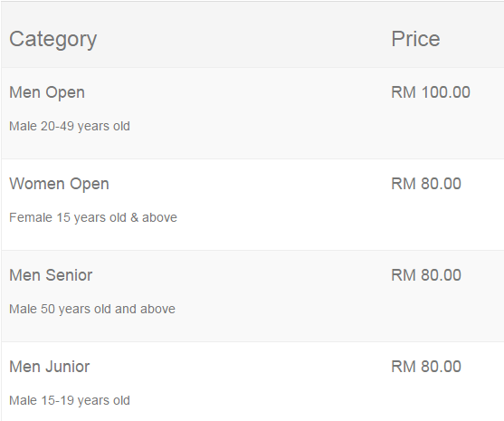Screen dimensions: 504x421
Task: Select the Men Open category title
Action: (47, 93)
